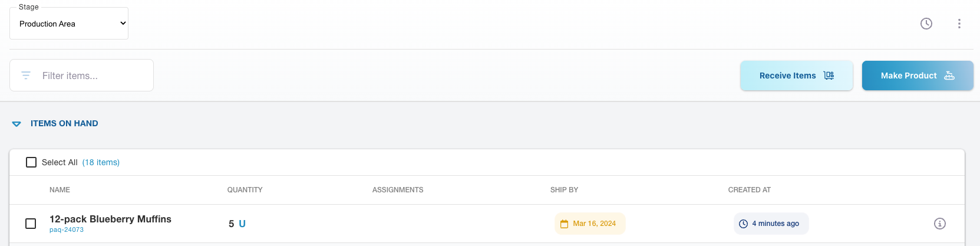
Task: Sort by the Quantity column header
Action: coord(245,190)
